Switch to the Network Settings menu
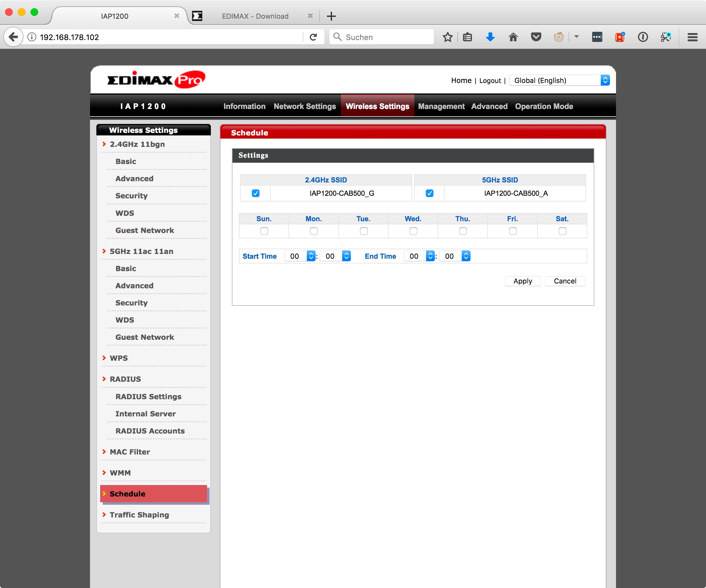 [x=305, y=106]
